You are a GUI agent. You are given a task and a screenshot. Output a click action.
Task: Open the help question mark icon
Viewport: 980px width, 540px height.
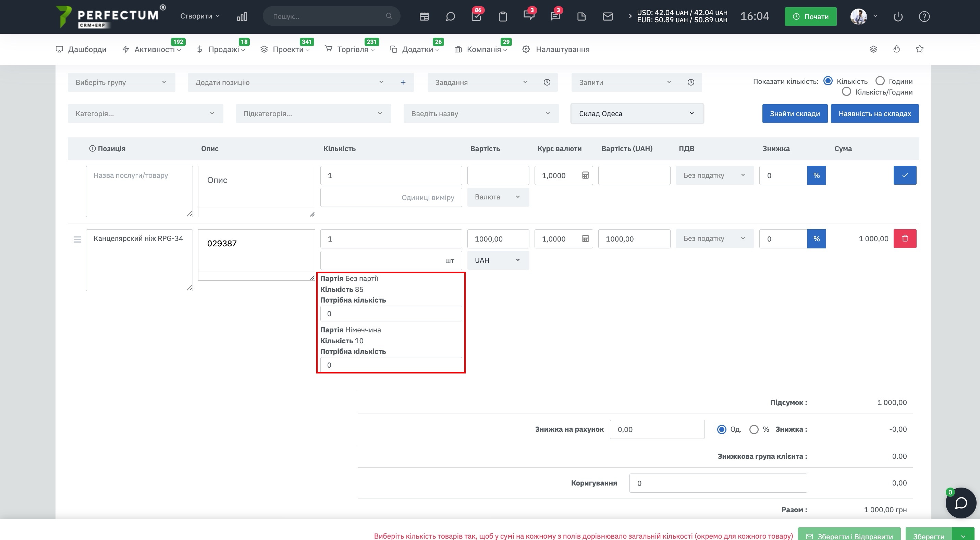pos(924,16)
